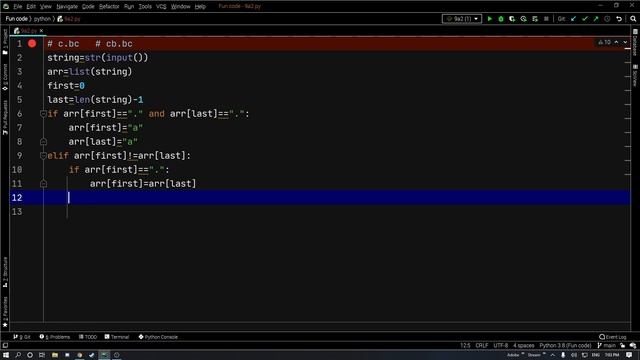This screenshot has height=360, width=640.
Task: Run with coverage icon in toolbar
Action: click(x=512, y=19)
